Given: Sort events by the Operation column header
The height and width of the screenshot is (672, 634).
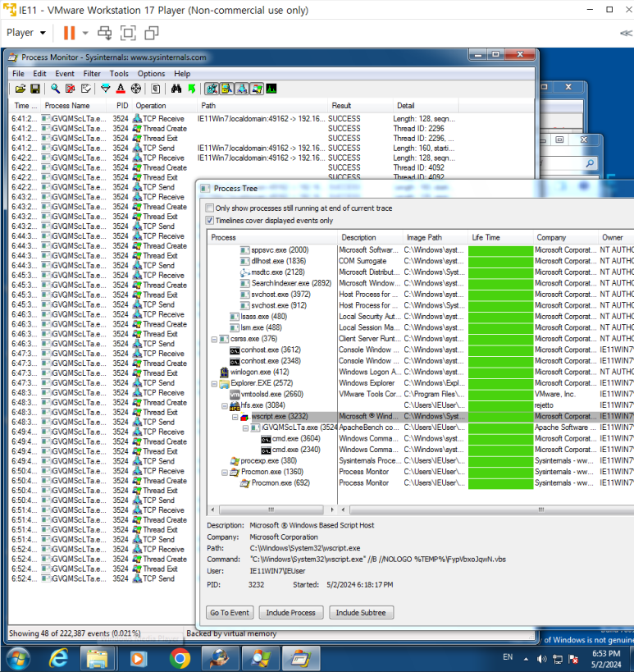Looking at the screenshot, I should tap(164, 106).
